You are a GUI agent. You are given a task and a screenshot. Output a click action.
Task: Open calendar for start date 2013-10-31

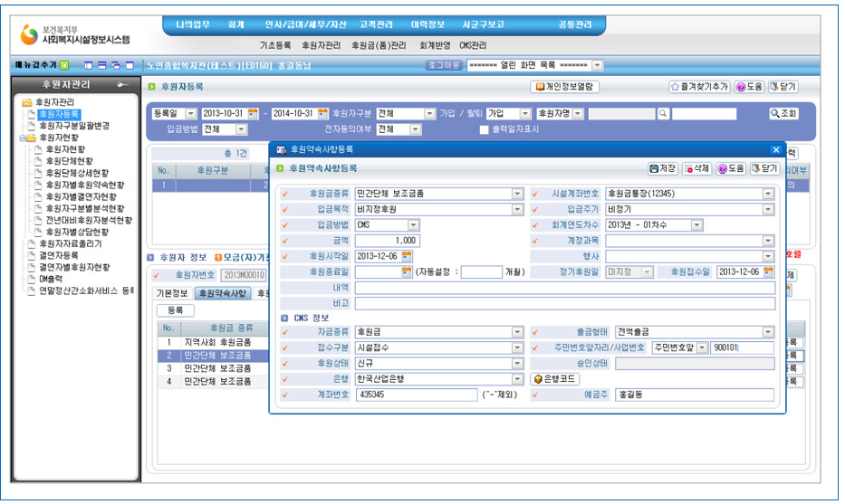253,114
